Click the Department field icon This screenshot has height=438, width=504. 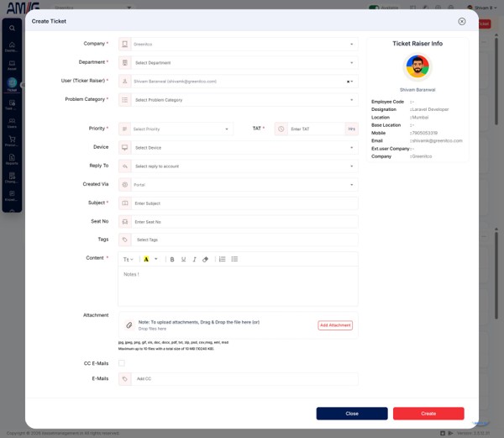[x=124, y=63]
